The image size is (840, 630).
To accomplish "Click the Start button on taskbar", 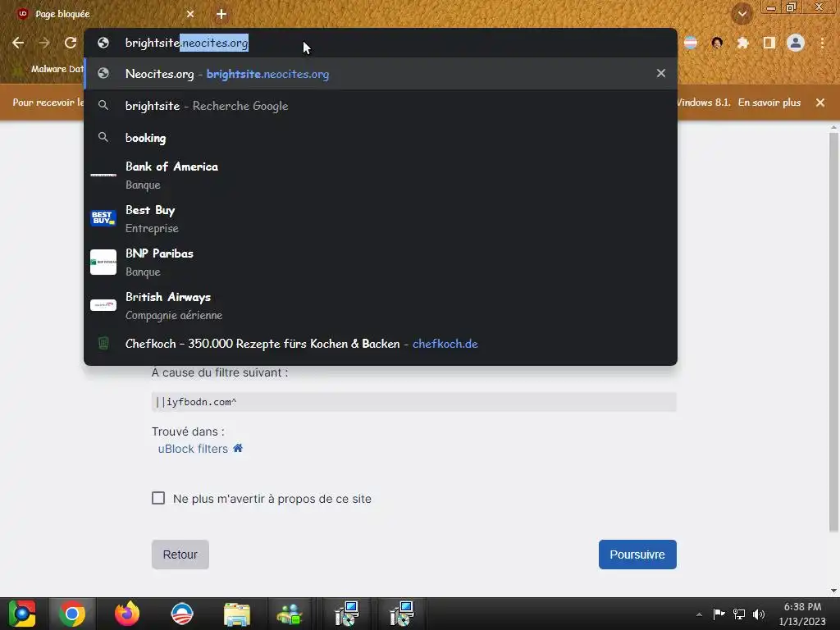I will [x=22, y=614].
